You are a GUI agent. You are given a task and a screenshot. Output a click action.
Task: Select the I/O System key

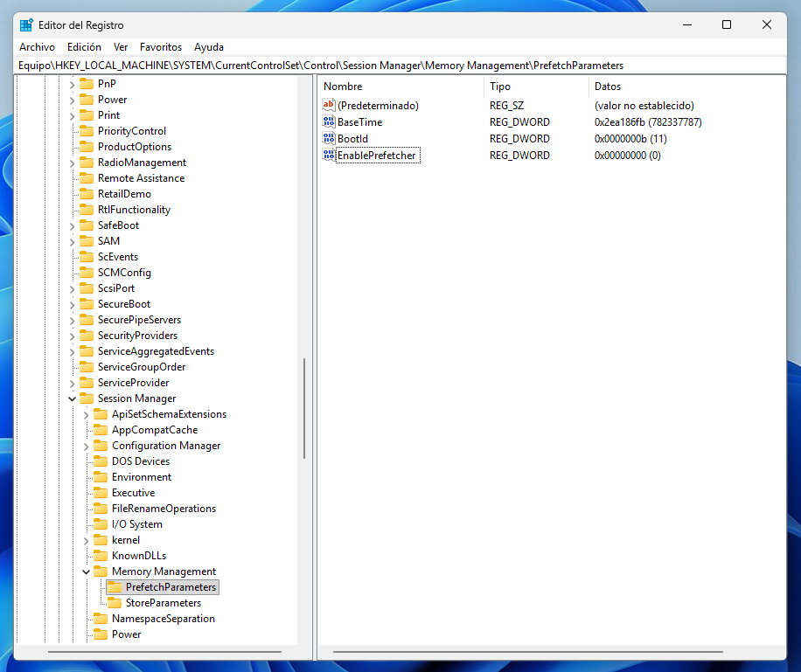[x=137, y=524]
